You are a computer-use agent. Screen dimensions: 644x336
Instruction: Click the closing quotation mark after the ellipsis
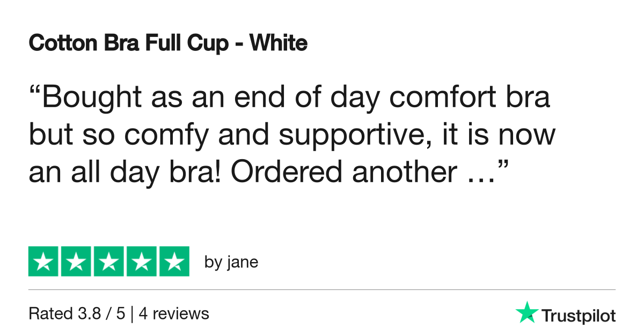click(x=502, y=163)
